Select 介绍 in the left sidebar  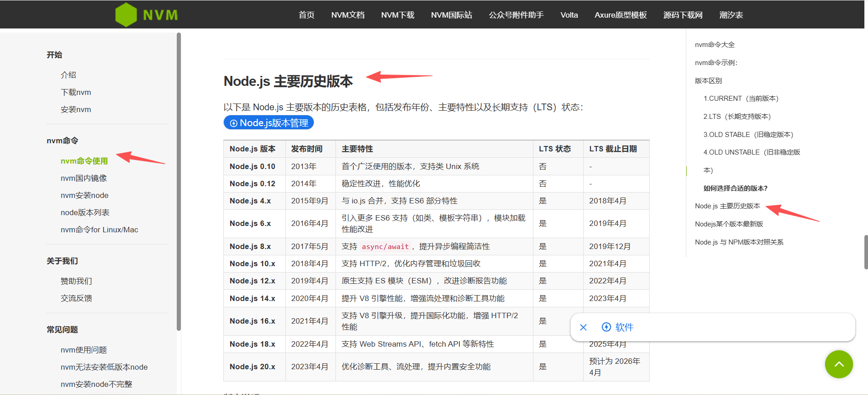click(68, 75)
